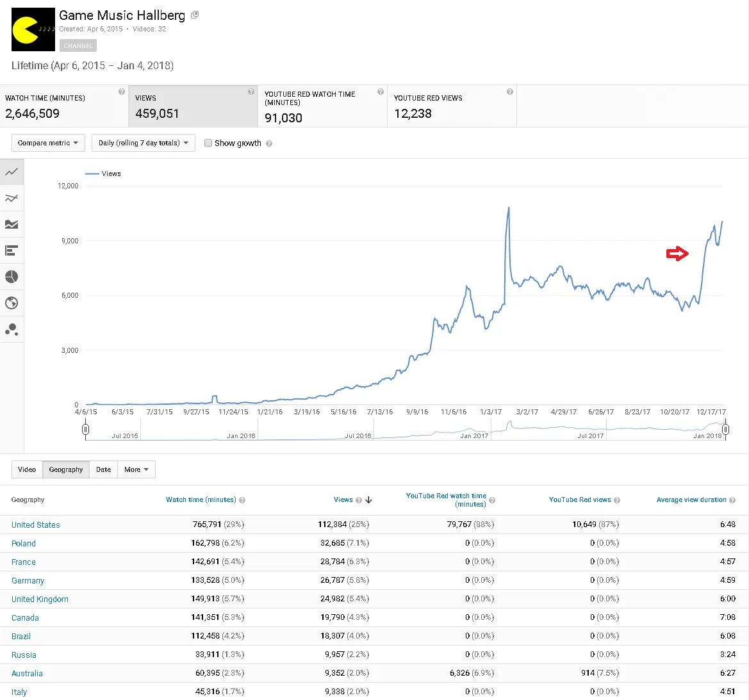
Task: Click help icon on Views card
Action: pyautogui.click(x=251, y=92)
